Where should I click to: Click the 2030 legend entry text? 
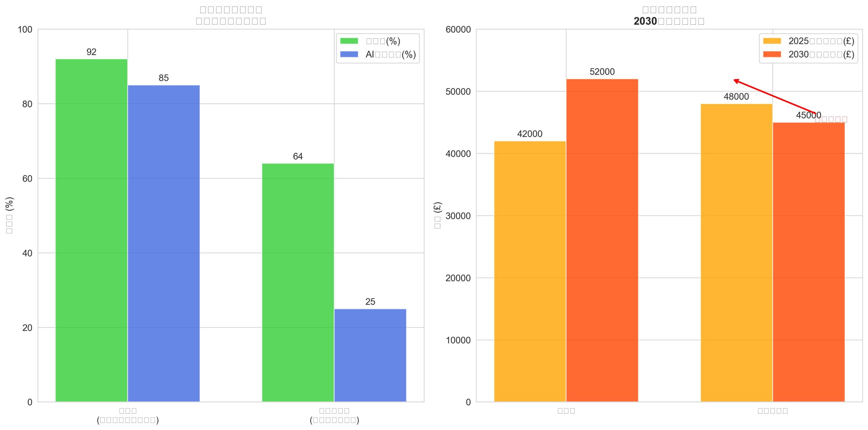(x=821, y=54)
